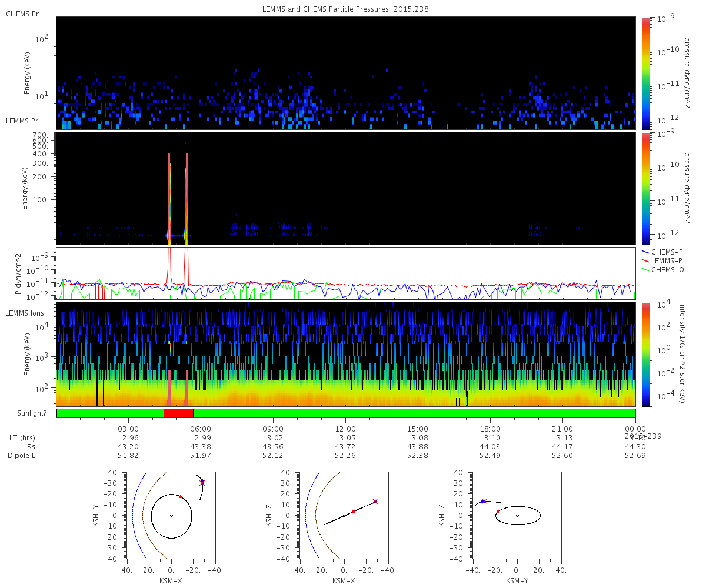706x588 pixels.
Task: Click the LEMMS pressure color bar
Action: click(646, 188)
